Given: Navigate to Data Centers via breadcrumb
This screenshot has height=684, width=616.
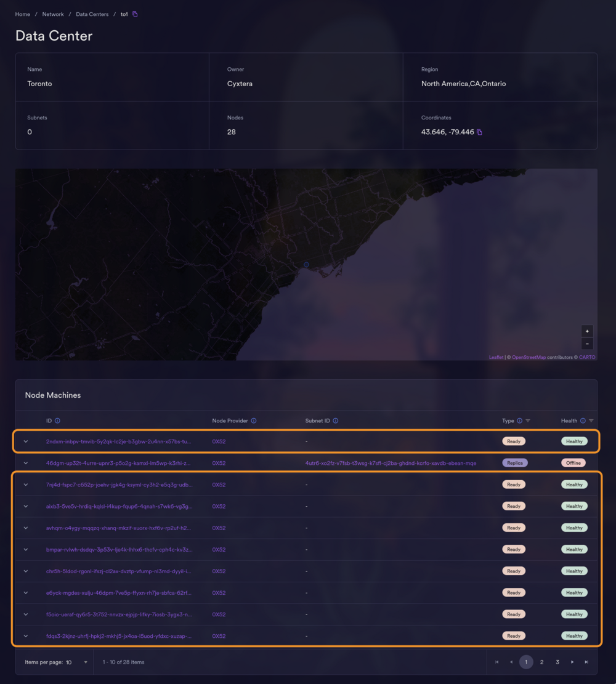Looking at the screenshot, I should 92,14.
